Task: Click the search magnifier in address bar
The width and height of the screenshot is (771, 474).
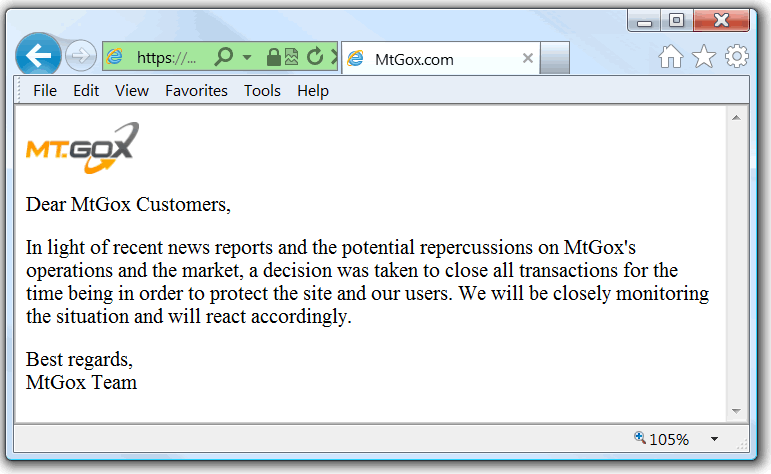Action: coord(224,57)
